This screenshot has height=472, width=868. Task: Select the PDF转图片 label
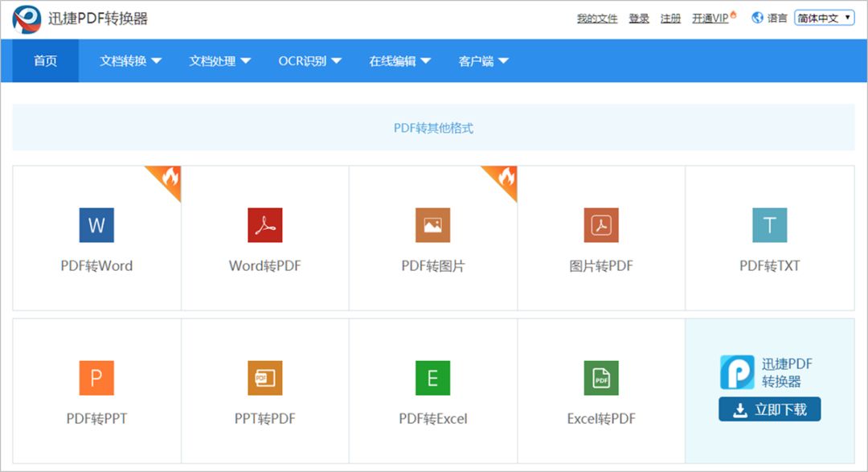tap(433, 266)
